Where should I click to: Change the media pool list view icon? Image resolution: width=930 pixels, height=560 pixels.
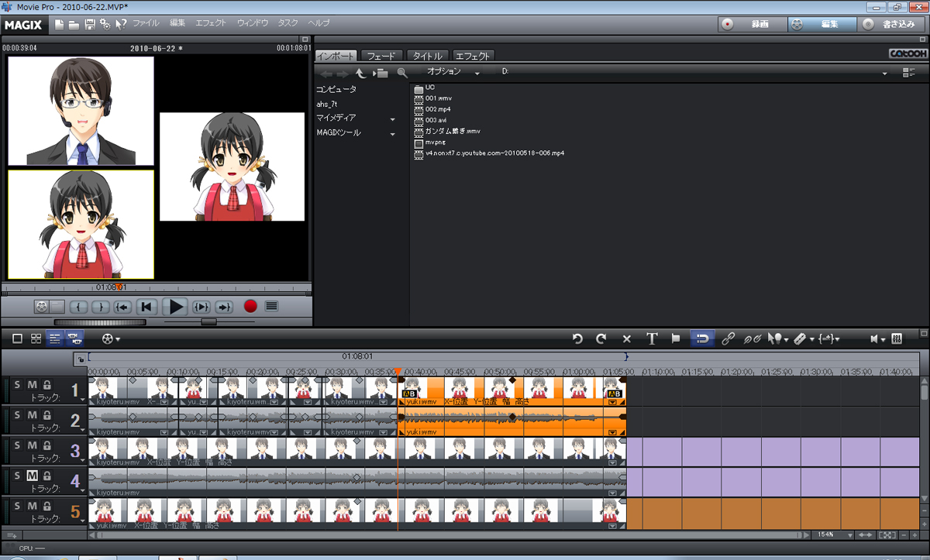pos(908,73)
